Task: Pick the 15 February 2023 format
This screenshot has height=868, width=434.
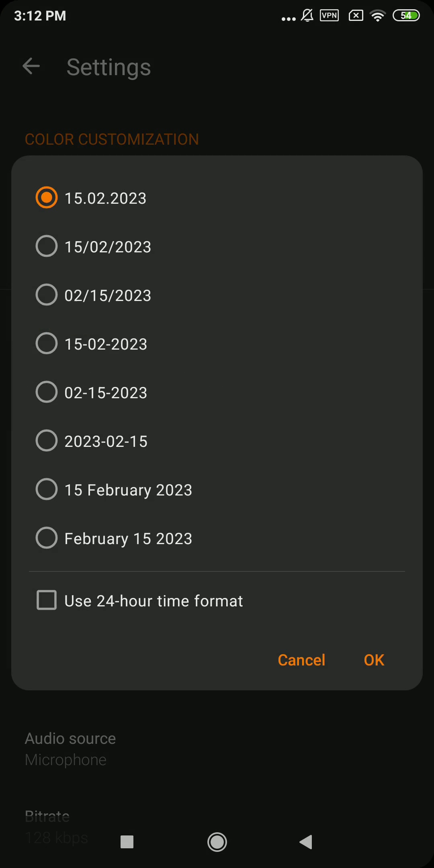Action: point(217,489)
